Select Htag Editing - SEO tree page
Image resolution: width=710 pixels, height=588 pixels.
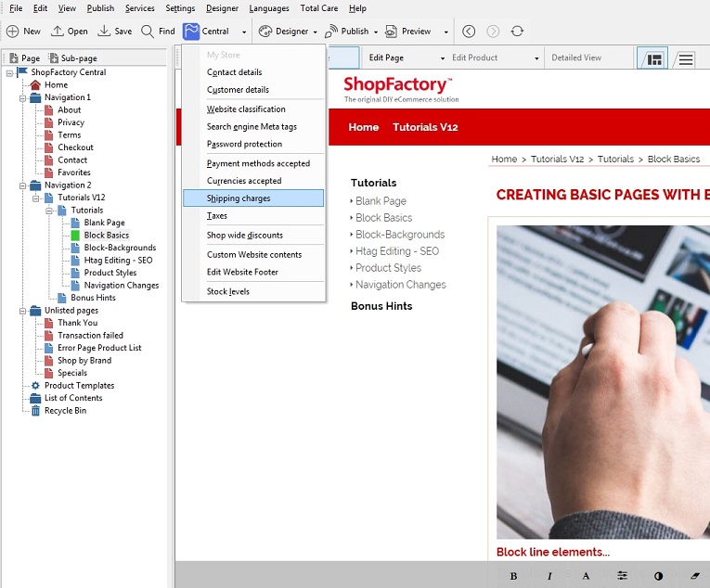point(118,261)
